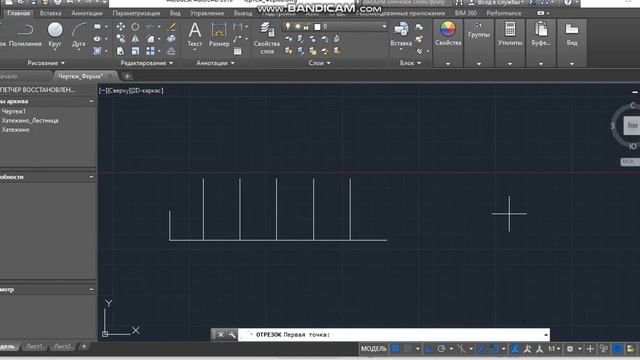Toggle annotation visibility in status bar
The image size is (640, 360).
pos(515,349)
